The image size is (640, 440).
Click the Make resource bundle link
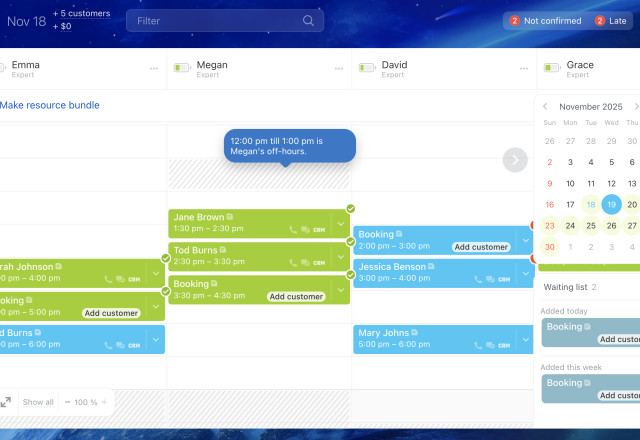click(50, 105)
